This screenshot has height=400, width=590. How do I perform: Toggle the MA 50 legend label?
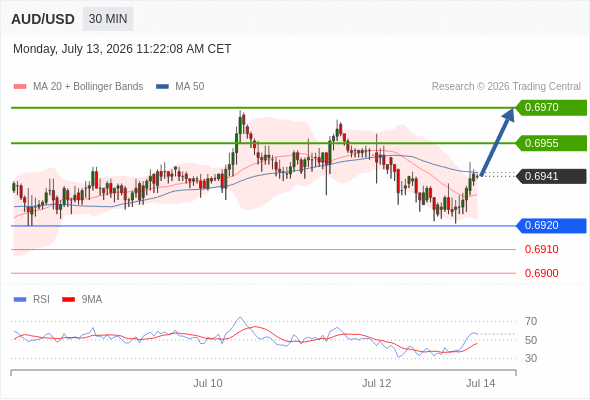click(190, 87)
